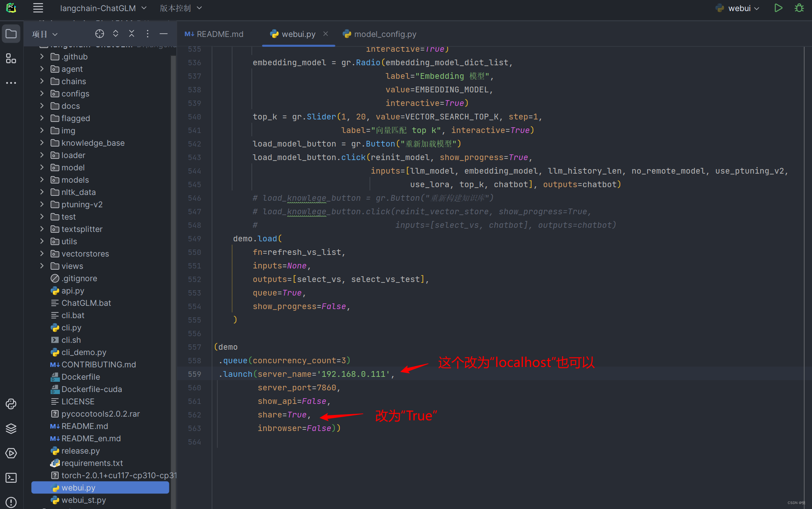The width and height of the screenshot is (812, 509).
Task: Click server_port=7860 on line 560
Action: click(297, 387)
